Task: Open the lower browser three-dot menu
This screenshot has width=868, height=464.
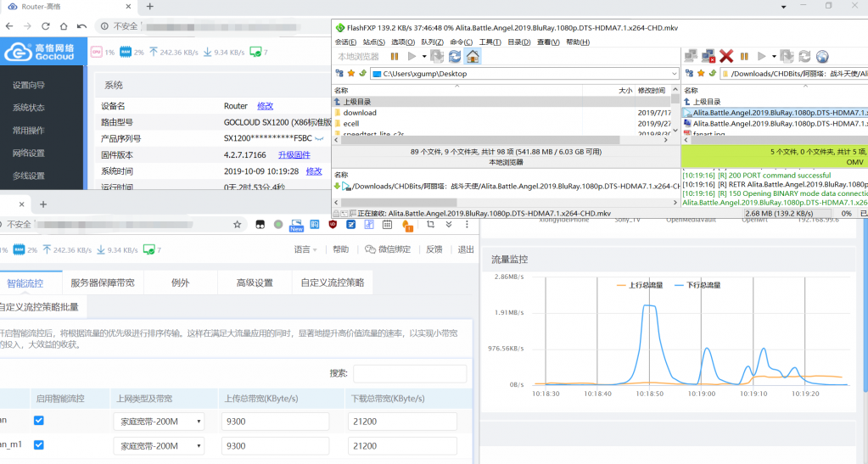Action: coord(467,224)
